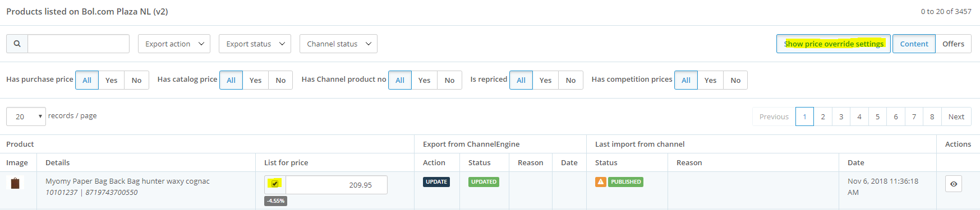
Task: Click the orange warning triangle icon
Action: 601,182
